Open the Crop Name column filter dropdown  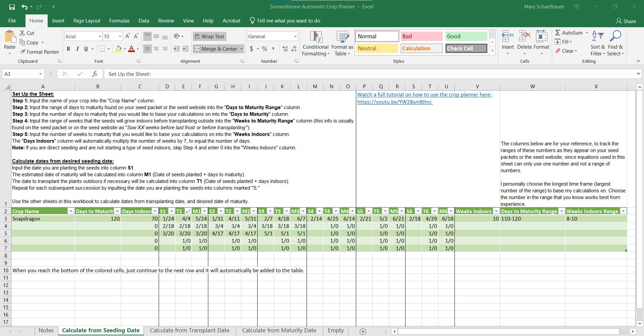point(70,211)
